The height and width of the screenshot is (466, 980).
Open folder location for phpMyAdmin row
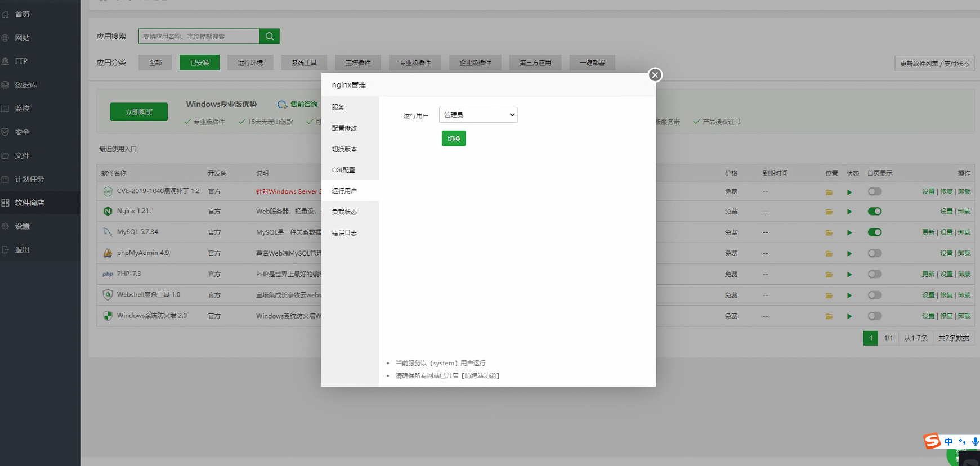coord(829,254)
